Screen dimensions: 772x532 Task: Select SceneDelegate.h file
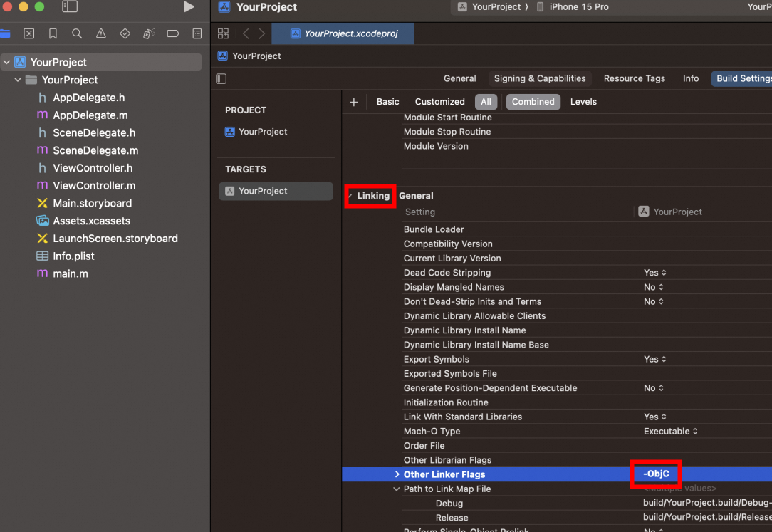click(94, 133)
